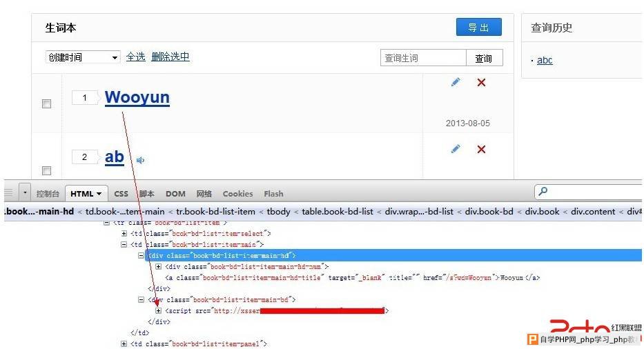Select div.content in breadcrumb path
The width and height of the screenshot is (644, 349).
point(593,212)
